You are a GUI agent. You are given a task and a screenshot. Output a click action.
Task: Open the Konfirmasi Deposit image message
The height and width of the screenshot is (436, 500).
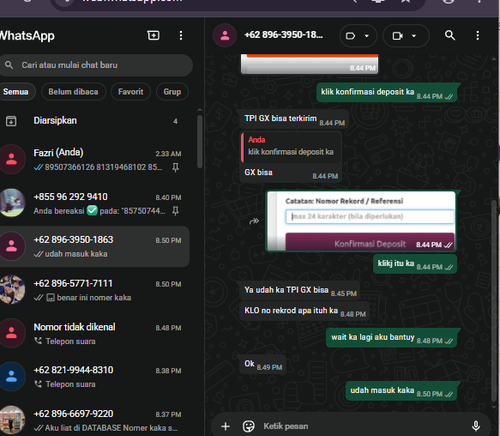click(x=361, y=221)
